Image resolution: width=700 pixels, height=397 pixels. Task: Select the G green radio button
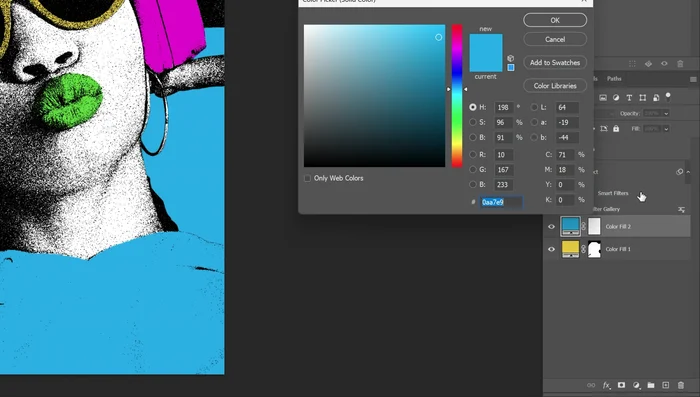473,169
